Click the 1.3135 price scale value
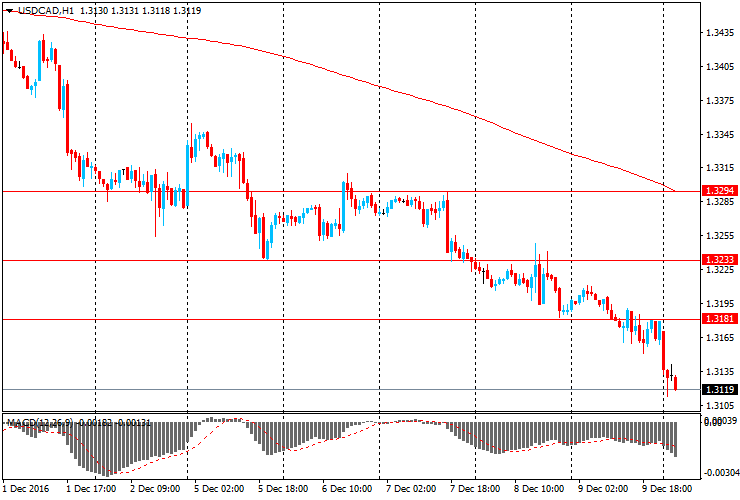740x500 pixels. click(x=720, y=372)
